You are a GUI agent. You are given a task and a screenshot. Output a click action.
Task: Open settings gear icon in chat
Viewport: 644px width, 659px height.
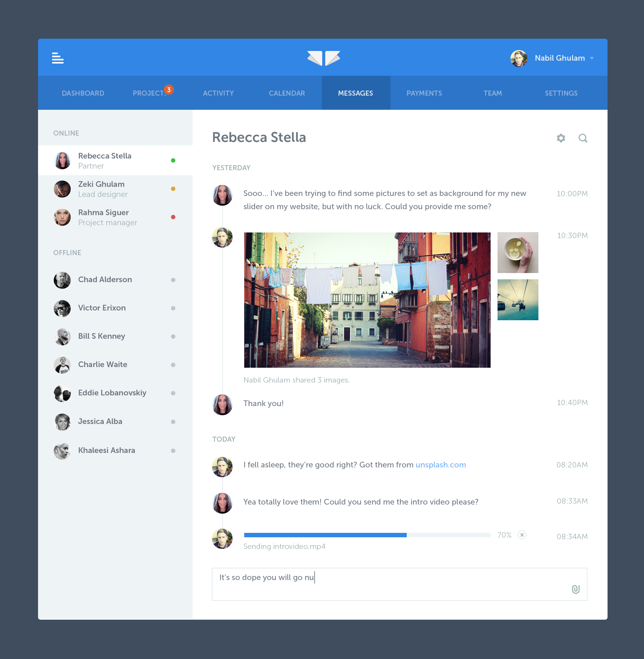561,138
